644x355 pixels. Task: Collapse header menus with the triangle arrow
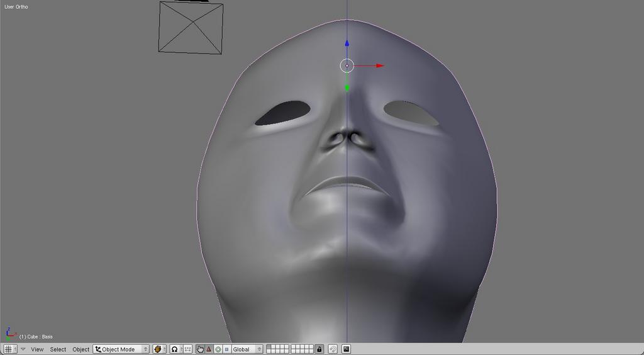tap(23, 349)
